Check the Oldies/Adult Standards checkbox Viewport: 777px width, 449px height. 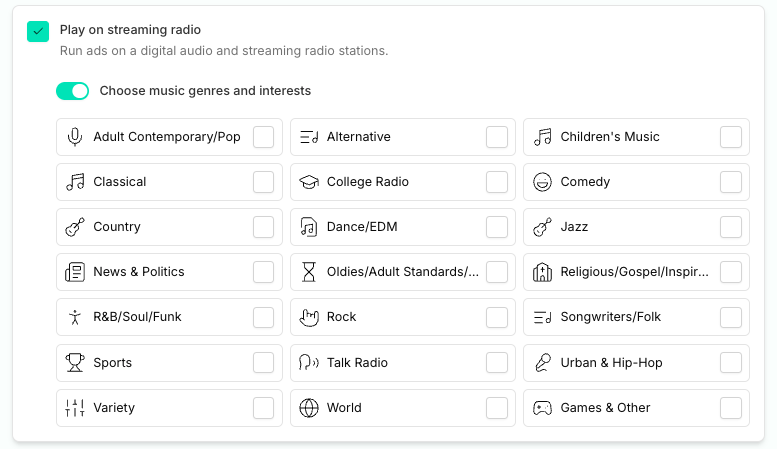coord(497,272)
